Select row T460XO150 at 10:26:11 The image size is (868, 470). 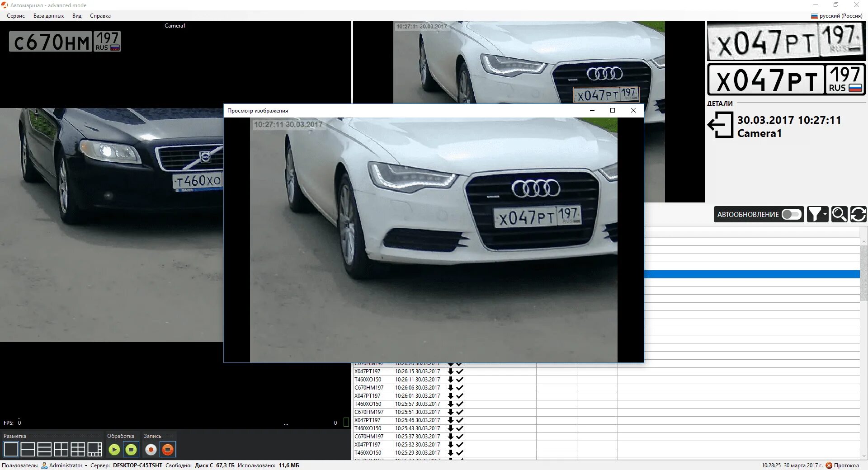[606, 380]
